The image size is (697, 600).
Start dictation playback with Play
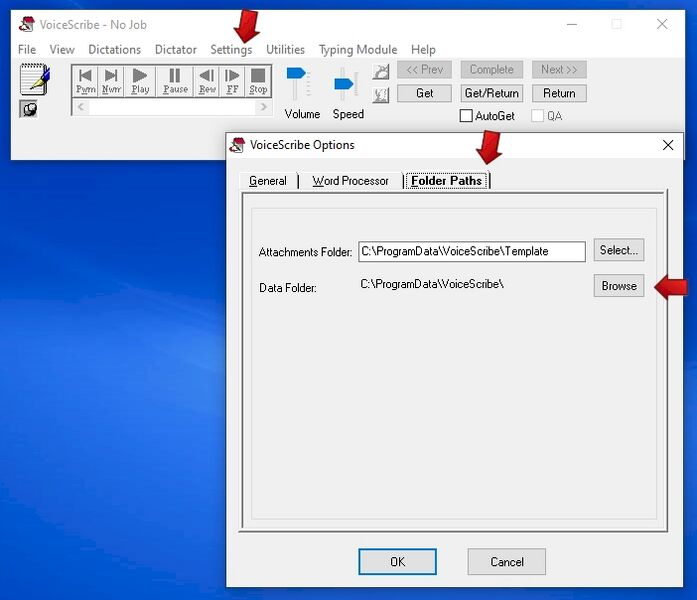point(140,81)
